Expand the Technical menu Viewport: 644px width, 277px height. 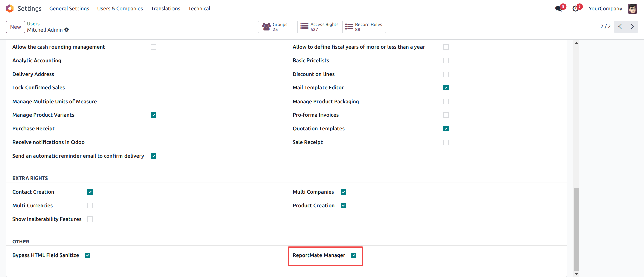pos(199,9)
